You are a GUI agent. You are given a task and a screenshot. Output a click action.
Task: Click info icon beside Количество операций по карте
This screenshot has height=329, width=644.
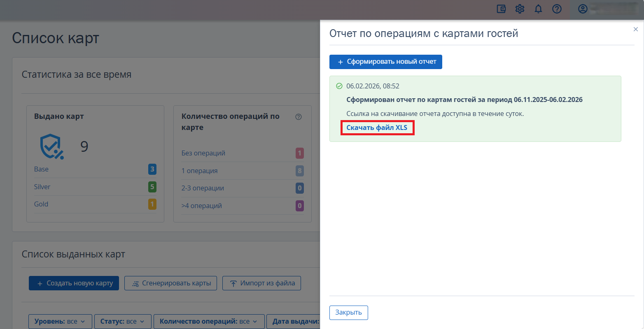[x=299, y=117]
